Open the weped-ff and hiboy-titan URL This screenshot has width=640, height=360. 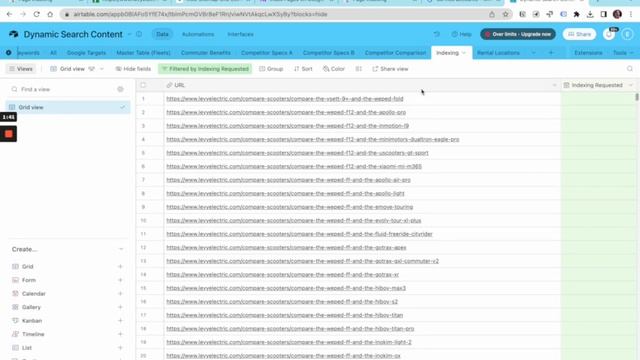pos(284,315)
